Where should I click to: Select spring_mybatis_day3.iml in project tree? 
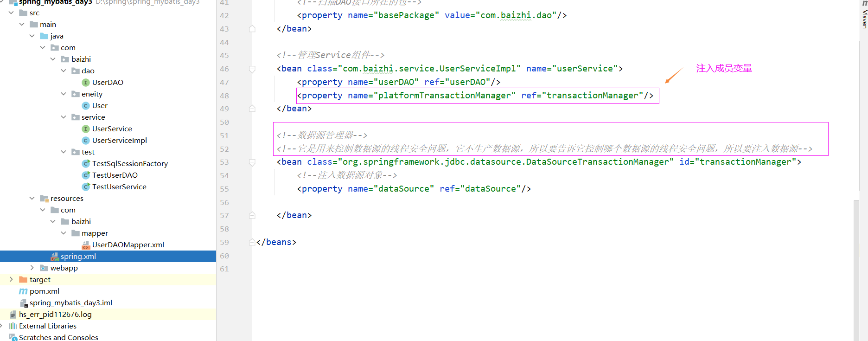pos(71,302)
